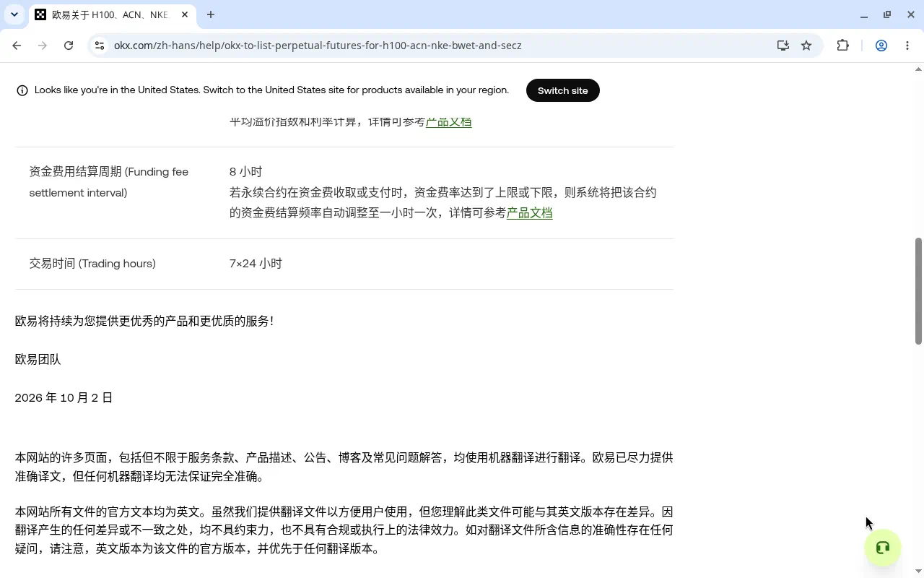Image resolution: width=924 pixels, height=578 pixels.
Task: Click the Switch site button
Action: click(x=563, y=90)
